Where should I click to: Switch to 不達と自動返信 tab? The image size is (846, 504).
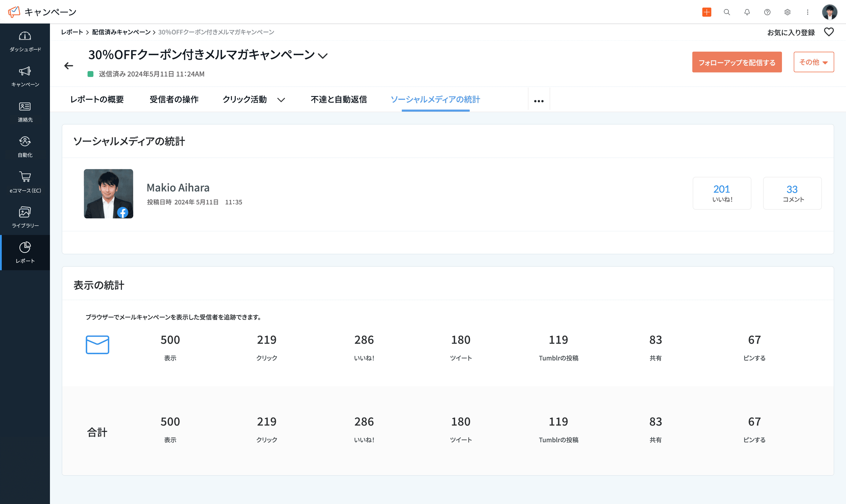point(339,100)
